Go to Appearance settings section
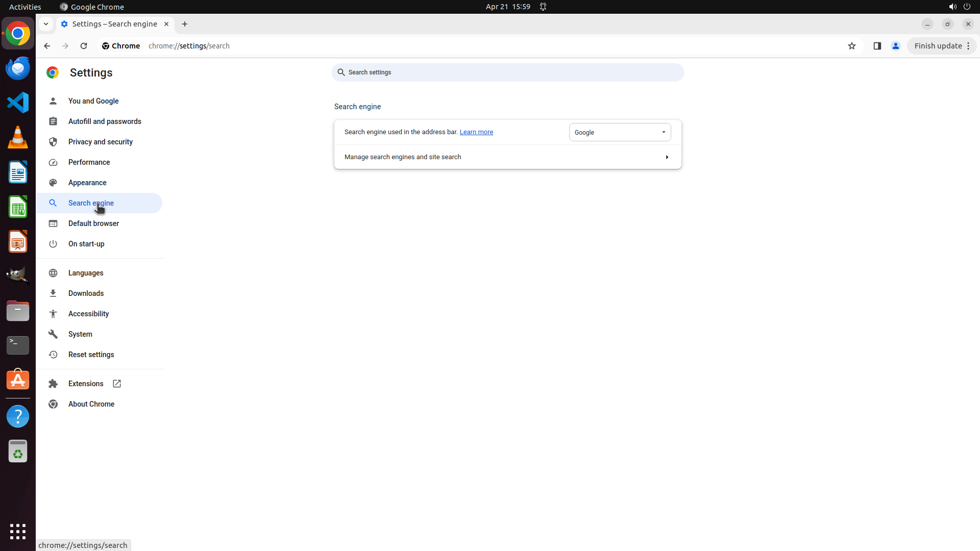Image resolution: width=980 pixels, height=551 pixels. click(87, 183)
